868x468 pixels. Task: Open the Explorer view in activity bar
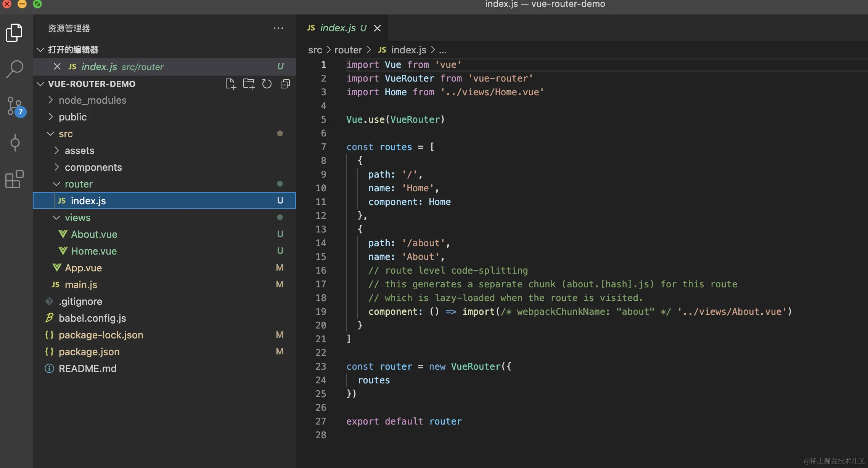pyautogui.click(x=14, y=33)
